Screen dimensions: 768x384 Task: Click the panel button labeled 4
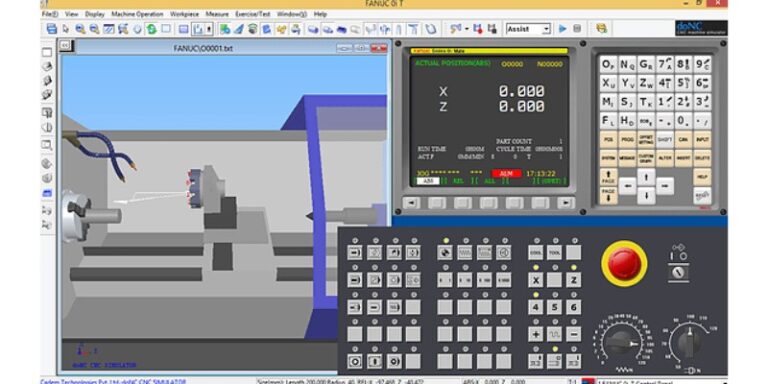(x=536, y=307)
